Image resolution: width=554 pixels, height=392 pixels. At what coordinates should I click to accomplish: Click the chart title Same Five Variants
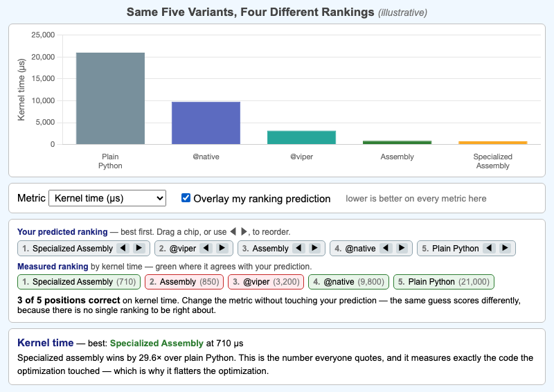click(x=250, y=12)
